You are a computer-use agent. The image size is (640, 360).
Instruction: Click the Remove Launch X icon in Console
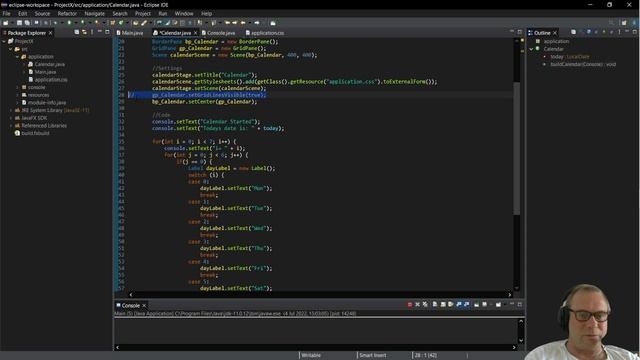(x=418, y=304)
